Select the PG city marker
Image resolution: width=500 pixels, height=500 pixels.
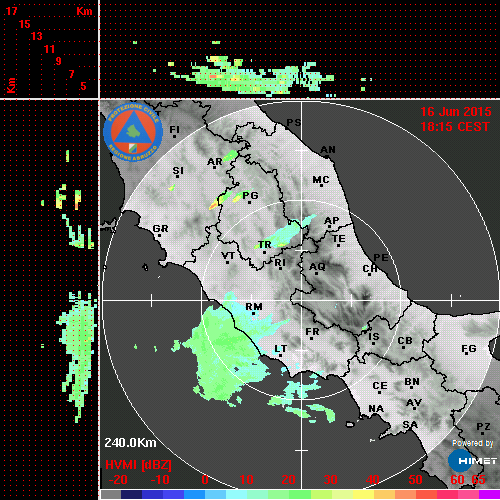click(249, 202)
